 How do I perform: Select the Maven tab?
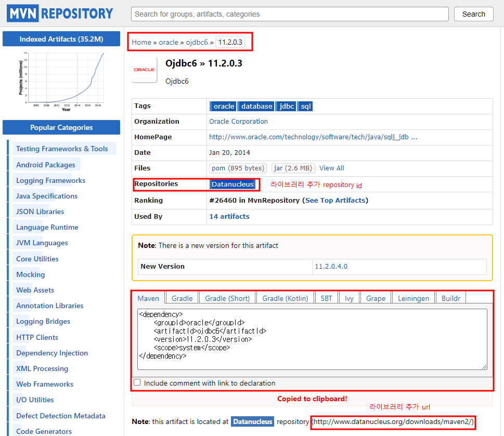point(148,298)
